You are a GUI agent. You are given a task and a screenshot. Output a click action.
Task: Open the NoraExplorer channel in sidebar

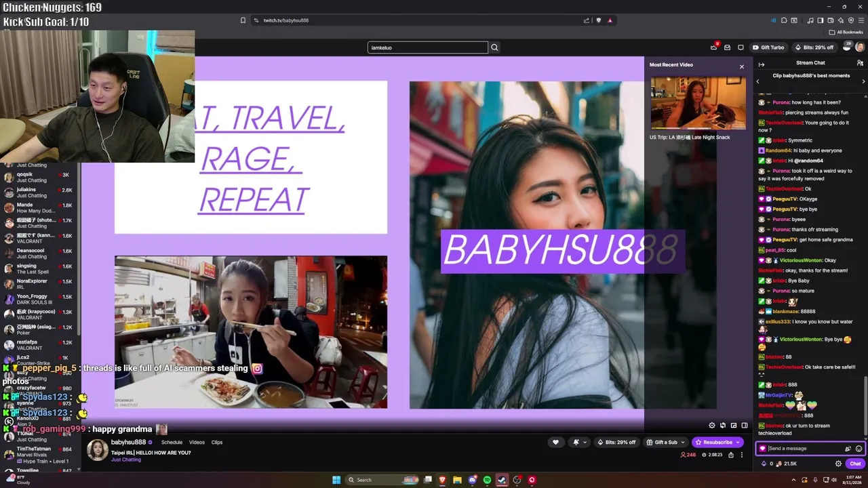pyautogui.click(x=39, y=284)
